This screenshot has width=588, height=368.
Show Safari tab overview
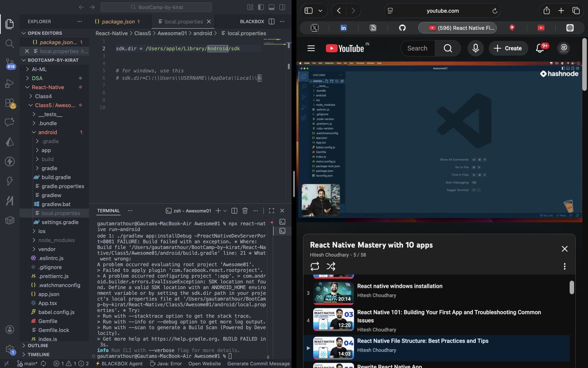click(x=576, y=11)
